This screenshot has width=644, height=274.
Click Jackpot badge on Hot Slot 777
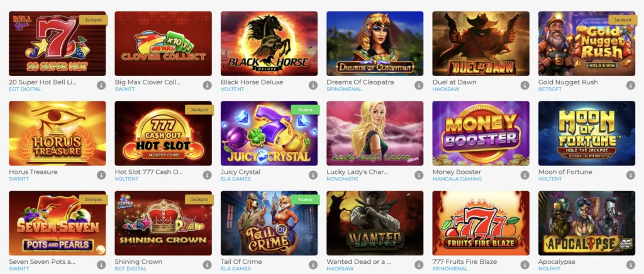click(199, 110)
